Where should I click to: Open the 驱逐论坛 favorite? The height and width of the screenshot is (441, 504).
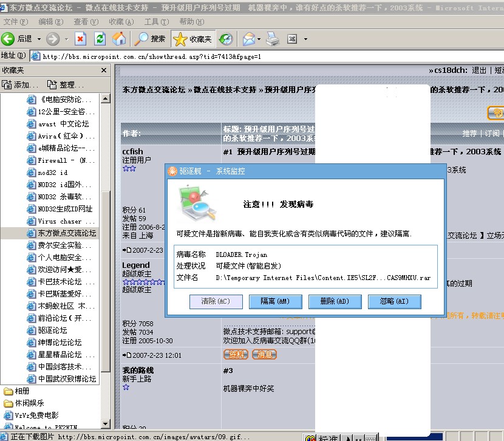tap(47, 330)
